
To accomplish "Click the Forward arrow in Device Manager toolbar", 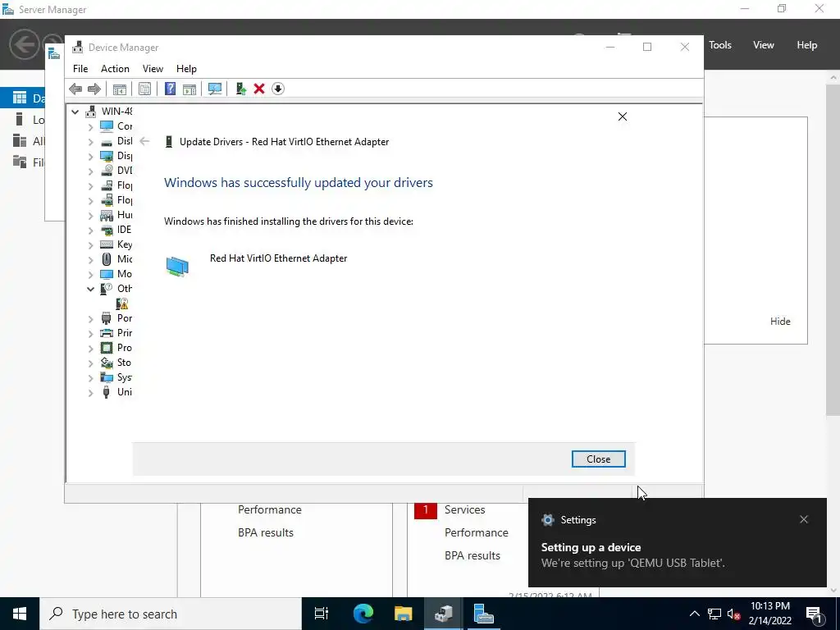I will click(94, 89).
